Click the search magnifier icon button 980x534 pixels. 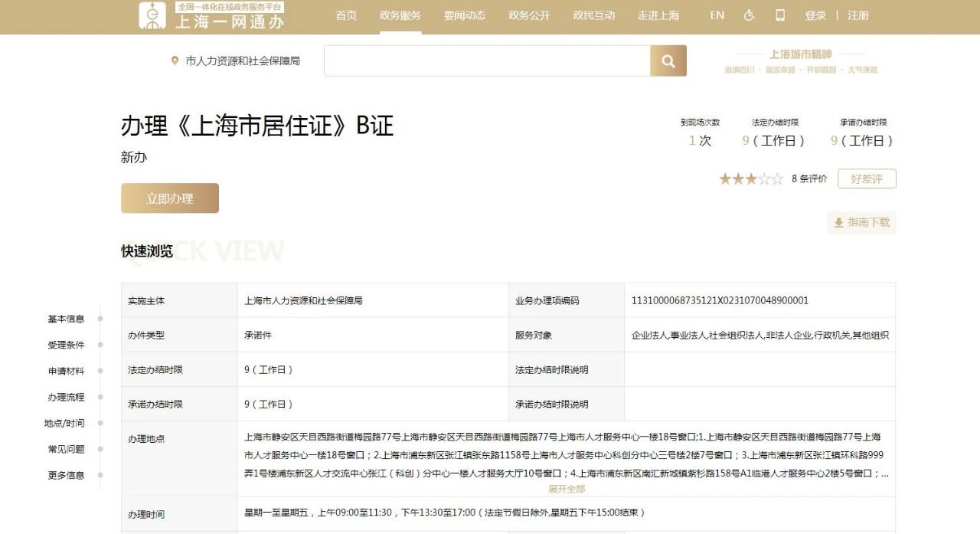[x=668, y=61]
